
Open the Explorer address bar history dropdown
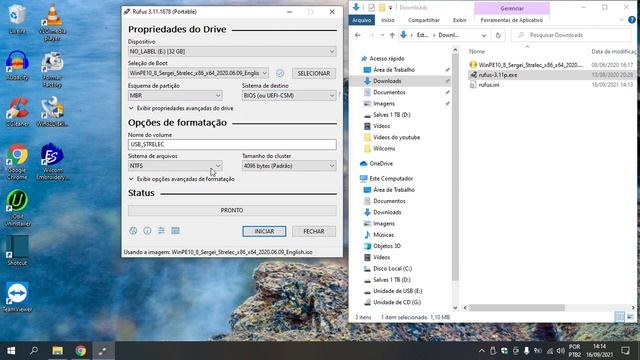pos(484,35)
